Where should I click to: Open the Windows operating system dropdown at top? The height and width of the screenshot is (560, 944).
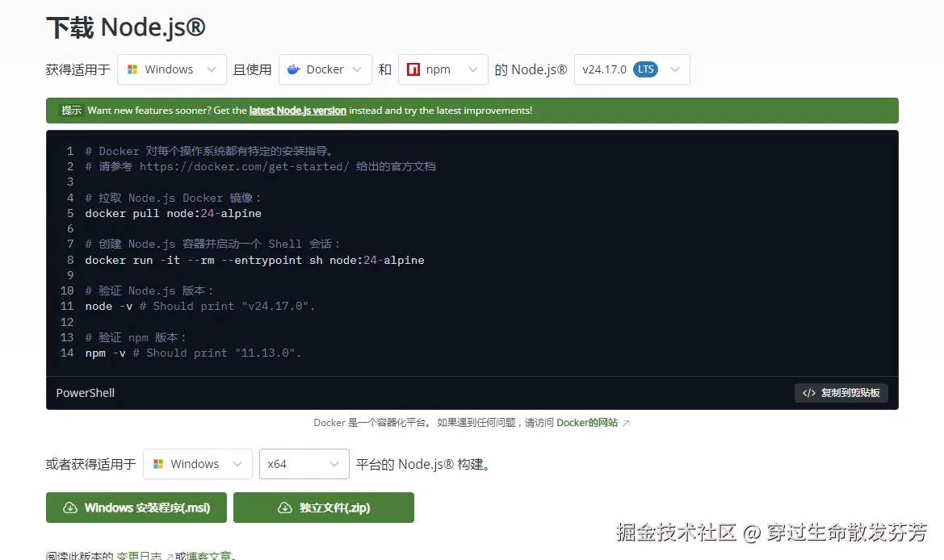pyautogui.click(x=171, y=69)
